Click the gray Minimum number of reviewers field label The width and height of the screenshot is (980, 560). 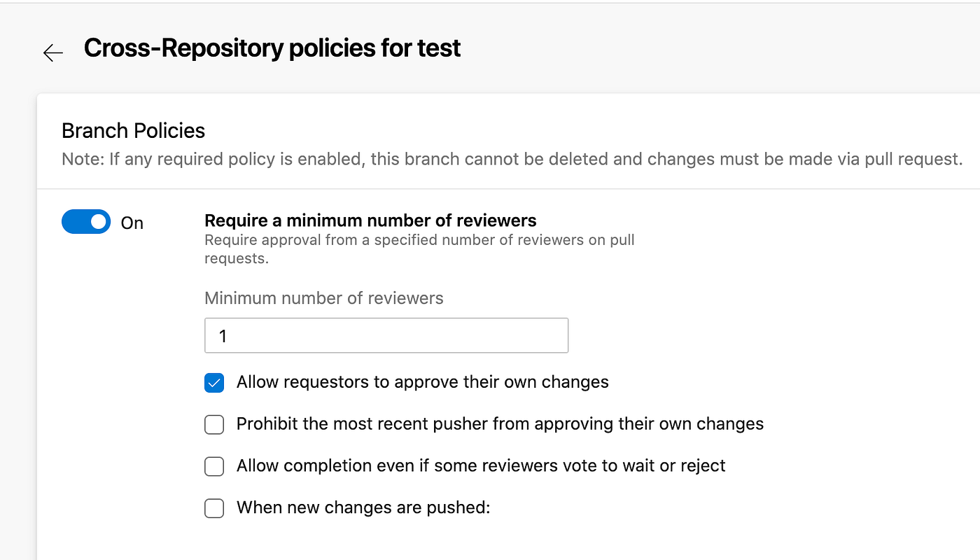pyautogui.click(x=323, y=298)
